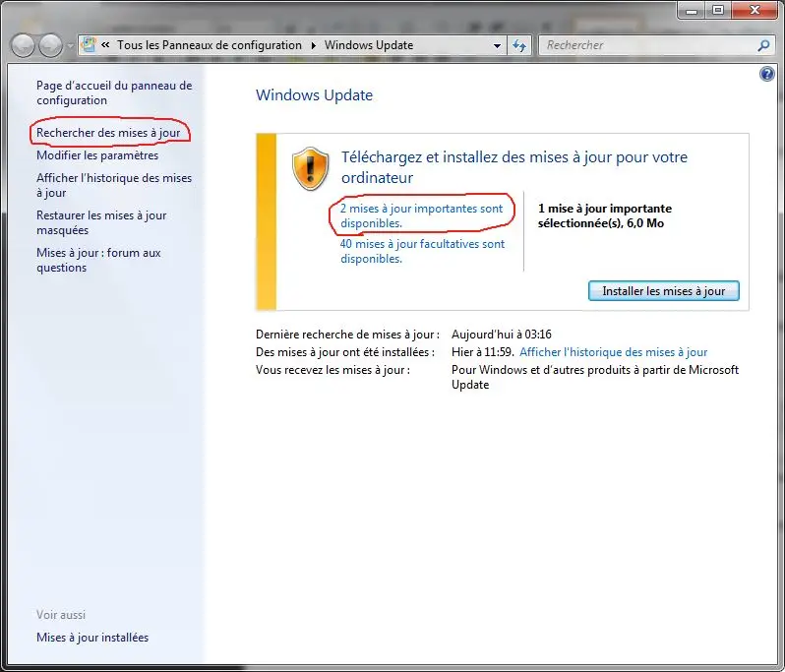Expand the address bar breadcrumb double chevron

(105, 45)
